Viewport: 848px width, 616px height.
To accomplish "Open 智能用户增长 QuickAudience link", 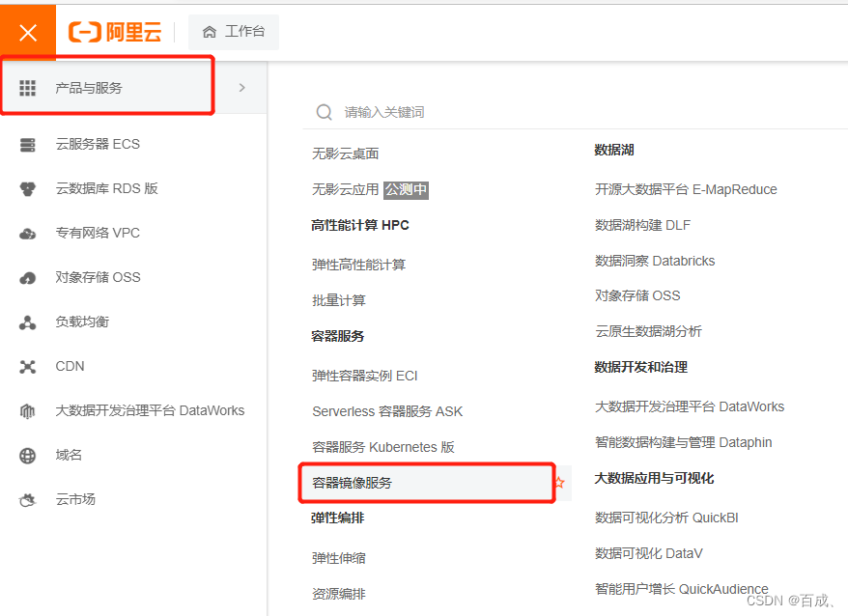I will (682, 589).
